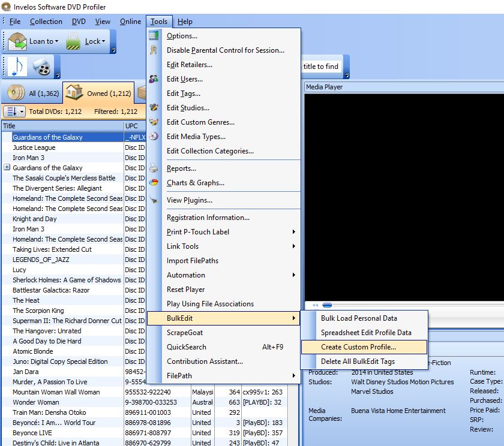
Task: Click the View Plugins plug icon
Action: point(154,200)
